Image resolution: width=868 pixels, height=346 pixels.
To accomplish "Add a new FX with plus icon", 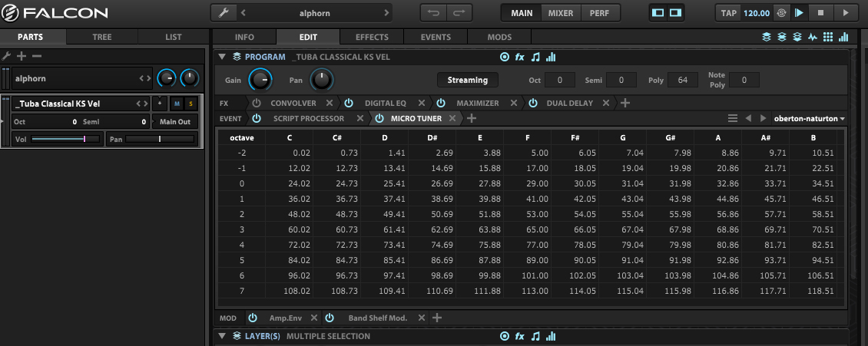I will coord(625,103).
